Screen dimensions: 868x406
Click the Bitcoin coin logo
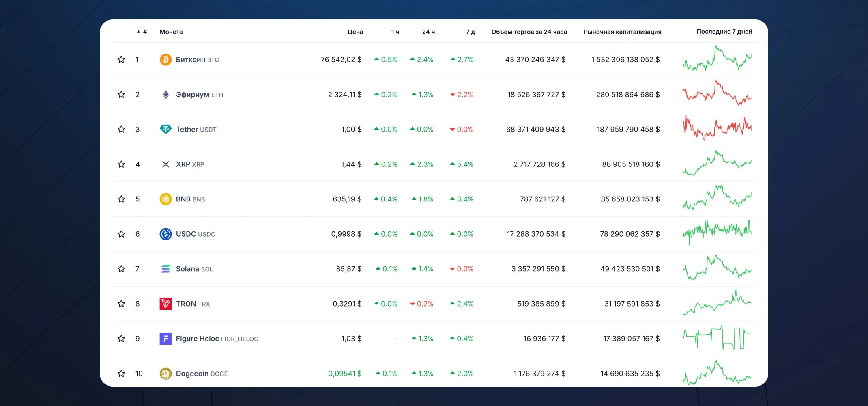click(165, 60)
